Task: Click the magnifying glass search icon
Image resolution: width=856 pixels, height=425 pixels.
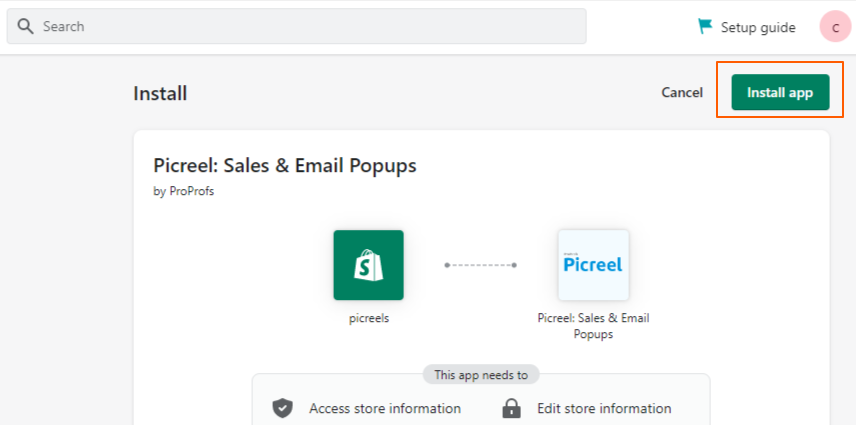Action: (26, 26)
